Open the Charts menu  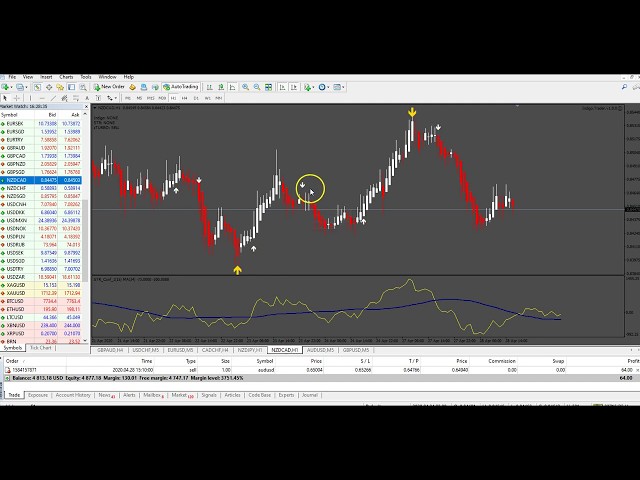point(66,76)
